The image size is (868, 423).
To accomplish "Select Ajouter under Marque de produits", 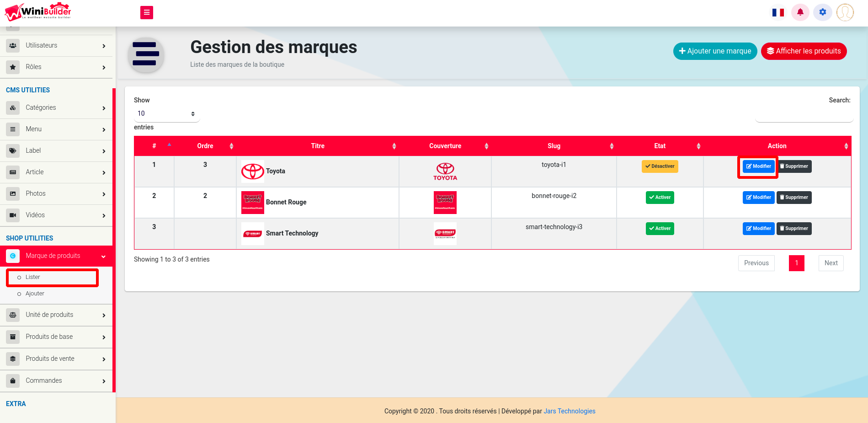I will [x=35, y=294].
